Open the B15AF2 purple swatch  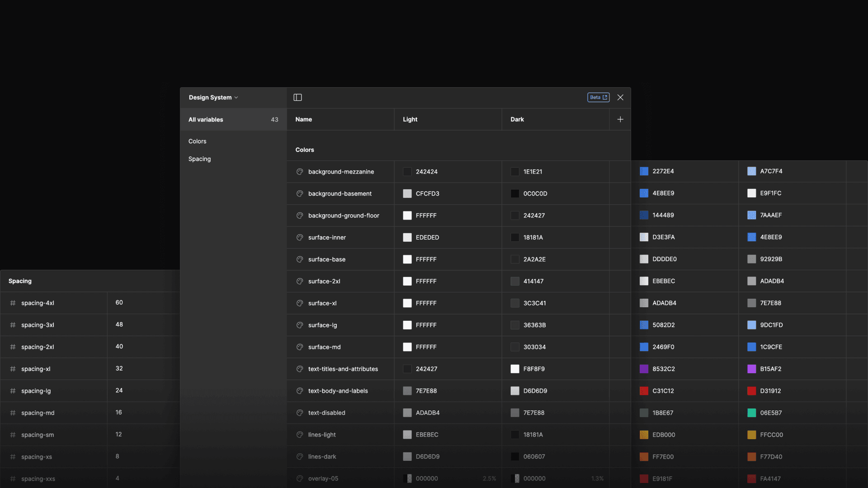coord(752,369)
